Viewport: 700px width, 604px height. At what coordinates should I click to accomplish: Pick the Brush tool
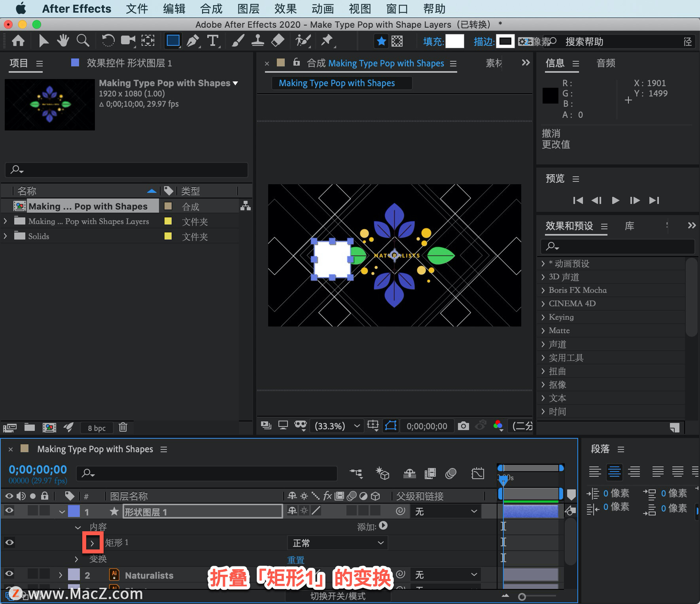coord(238,41)
